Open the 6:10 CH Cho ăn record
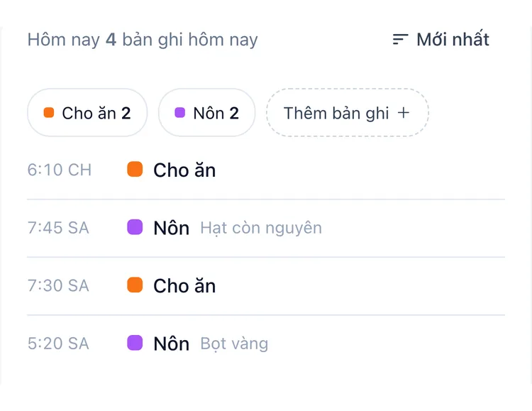The width and height of the screenshot is (532, 411). point(266,170)
